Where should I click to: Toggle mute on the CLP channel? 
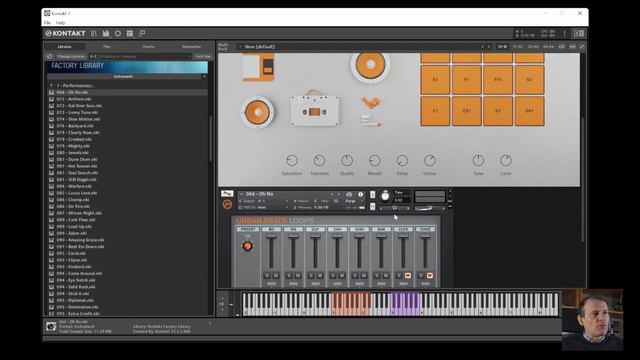tap(320, 276)
